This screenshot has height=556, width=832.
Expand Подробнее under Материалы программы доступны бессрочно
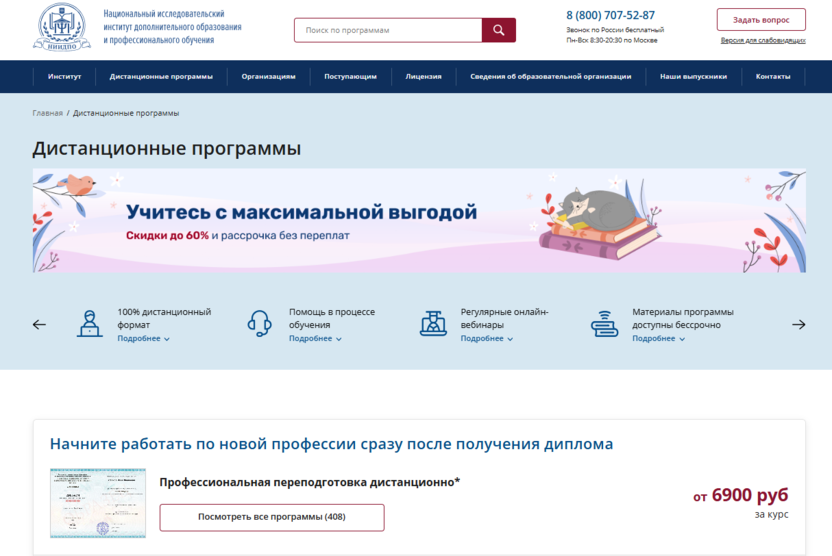tap(658, 338)
